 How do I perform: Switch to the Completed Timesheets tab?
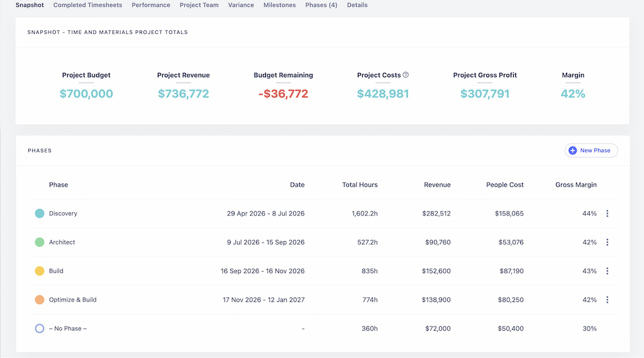pyautogui.click(x=87, y=5)
